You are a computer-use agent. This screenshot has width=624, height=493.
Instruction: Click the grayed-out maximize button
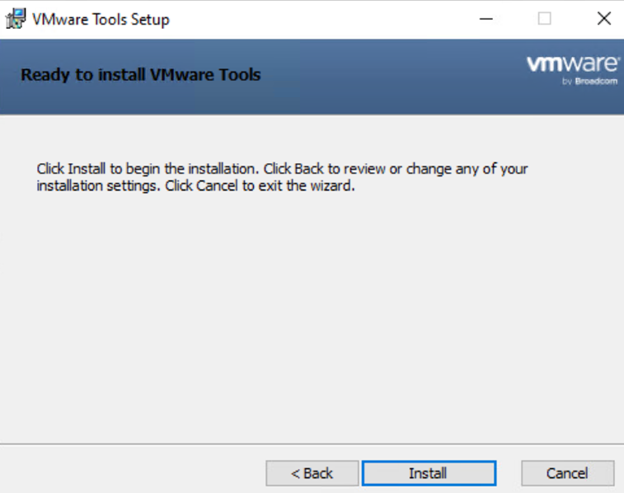click(545, 19)
